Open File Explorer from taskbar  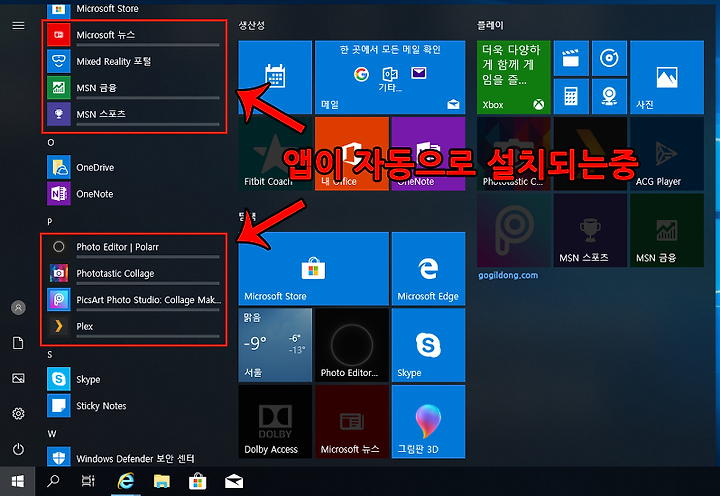tap(162, 481)
